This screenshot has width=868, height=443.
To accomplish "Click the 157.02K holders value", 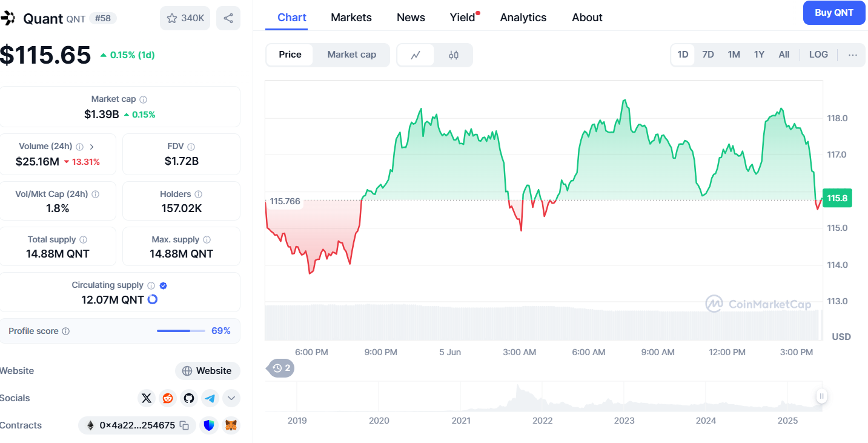I will point(181,208).
